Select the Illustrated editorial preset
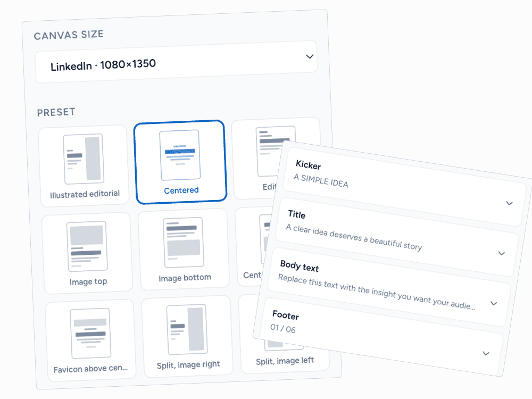 (84, 166)
